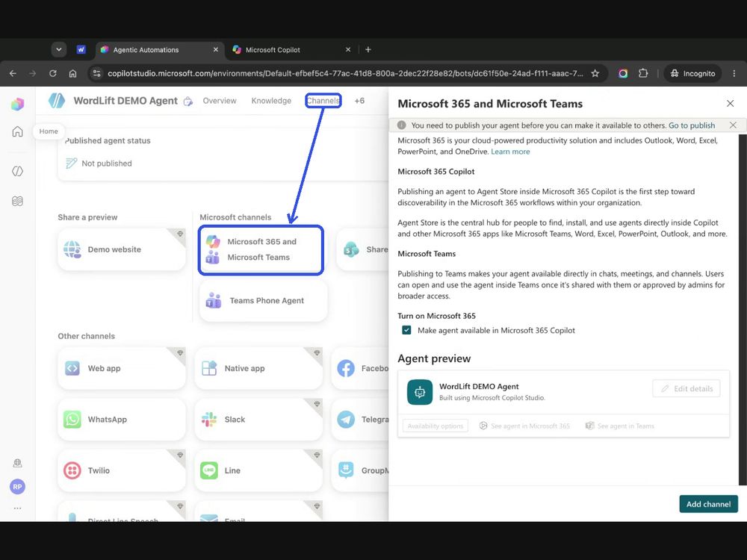The image size is (747, 560).
Task: Switch to the Knowledge tab
Action: pos(271,101)
